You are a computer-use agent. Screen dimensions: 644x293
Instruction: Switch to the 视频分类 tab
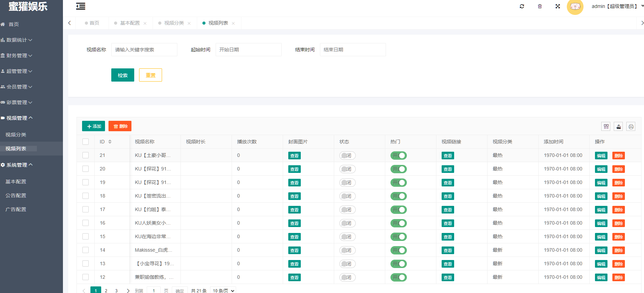[x=174, y=23]
